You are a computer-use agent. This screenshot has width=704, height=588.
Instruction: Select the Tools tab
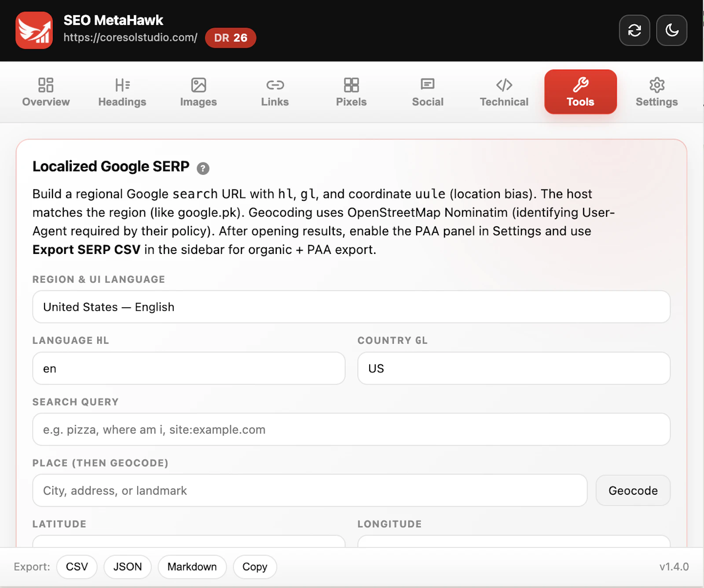coord(580,92)
